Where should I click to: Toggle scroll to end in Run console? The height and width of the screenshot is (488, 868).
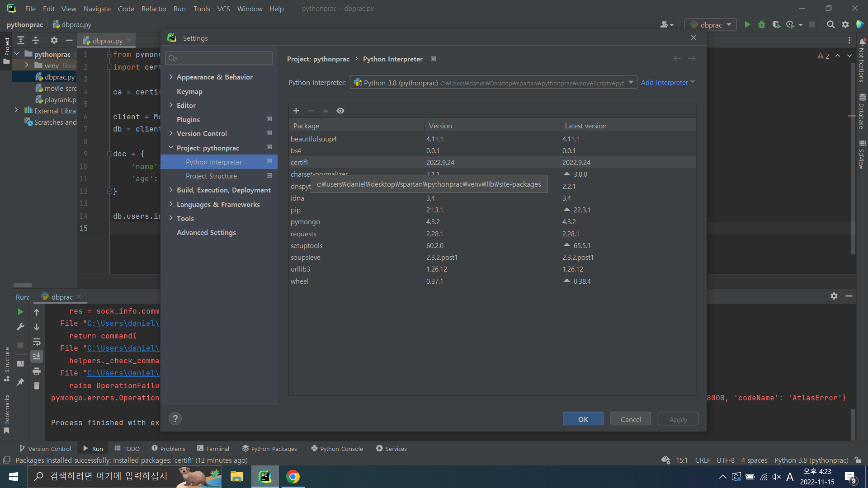pyautogui.click(x=37, y=357)
